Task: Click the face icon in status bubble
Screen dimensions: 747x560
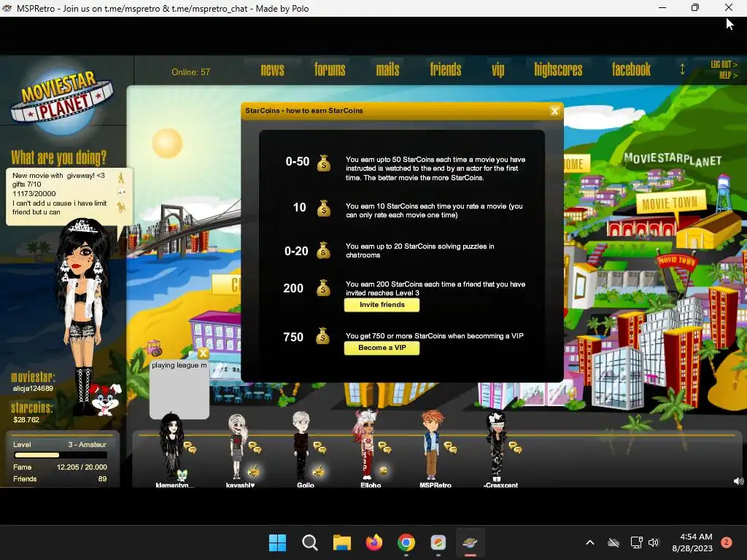Action: pos(122,192)
